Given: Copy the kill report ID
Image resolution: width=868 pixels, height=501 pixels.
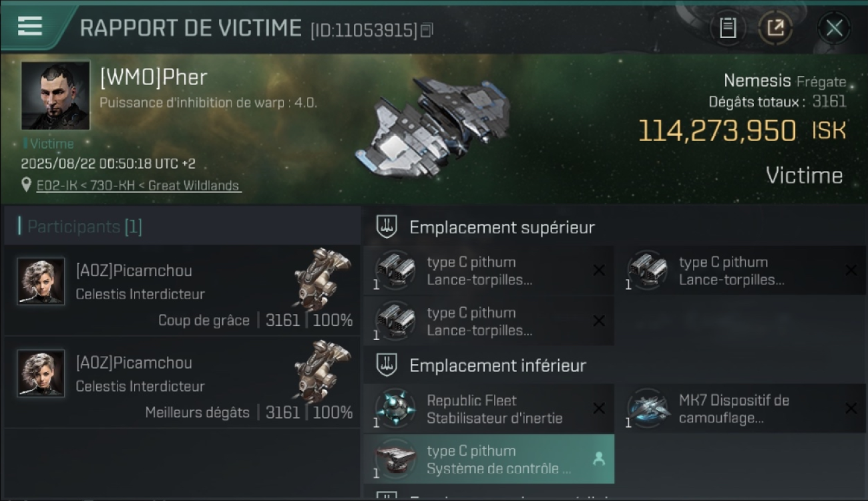Looking at the screenshot, I should point(427,30).
